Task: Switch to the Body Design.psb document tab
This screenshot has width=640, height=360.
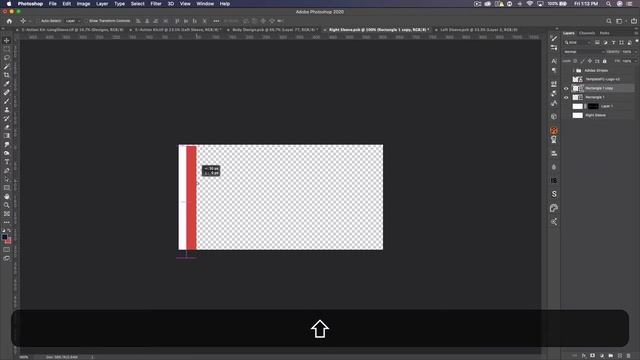Action: [275, 30]
